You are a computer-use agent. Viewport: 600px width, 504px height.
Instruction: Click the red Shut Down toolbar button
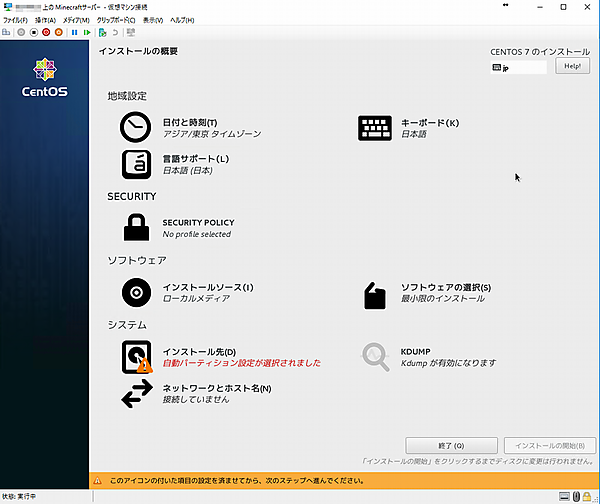[x=46, y=32]
